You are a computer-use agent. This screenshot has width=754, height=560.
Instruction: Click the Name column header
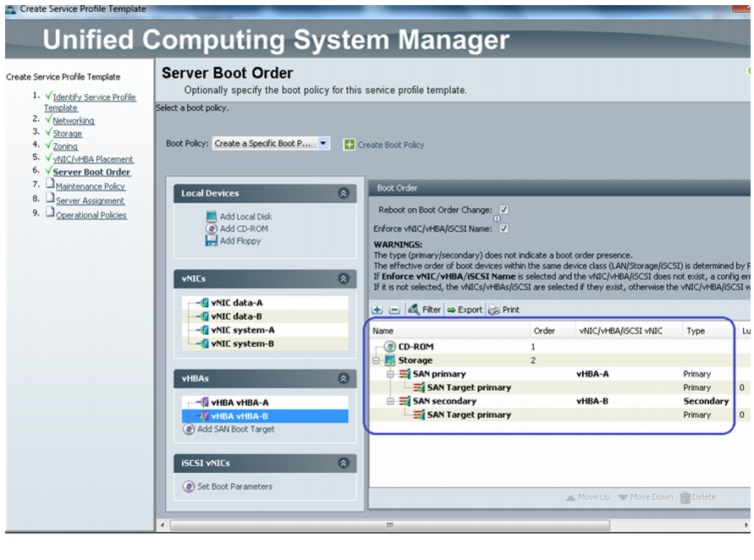(449, 331)
